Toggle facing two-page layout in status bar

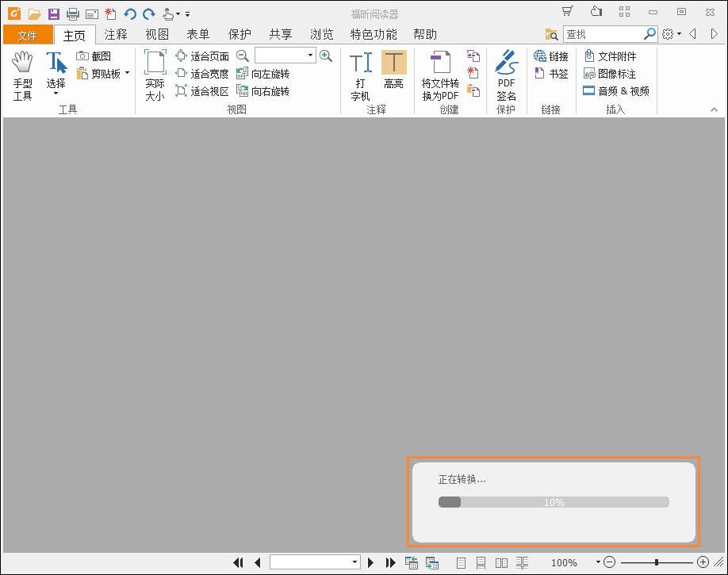[501, 562]
